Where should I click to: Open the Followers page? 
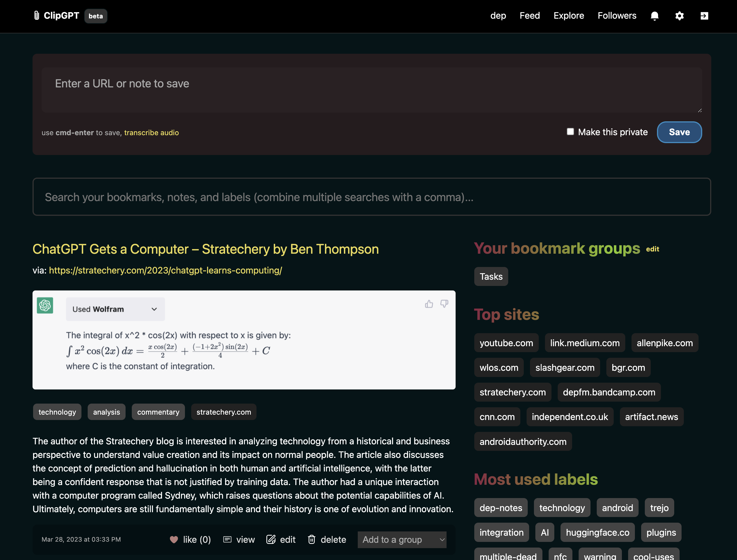[617, 16]
